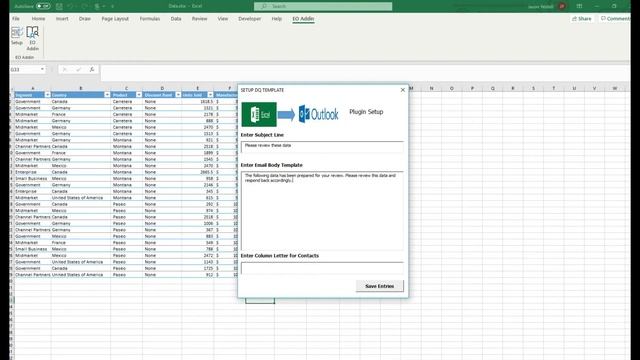Viewport: 640px width, 360px height.
Task: Open the Units Sold filter dropdown
Action: pos(210,95)
